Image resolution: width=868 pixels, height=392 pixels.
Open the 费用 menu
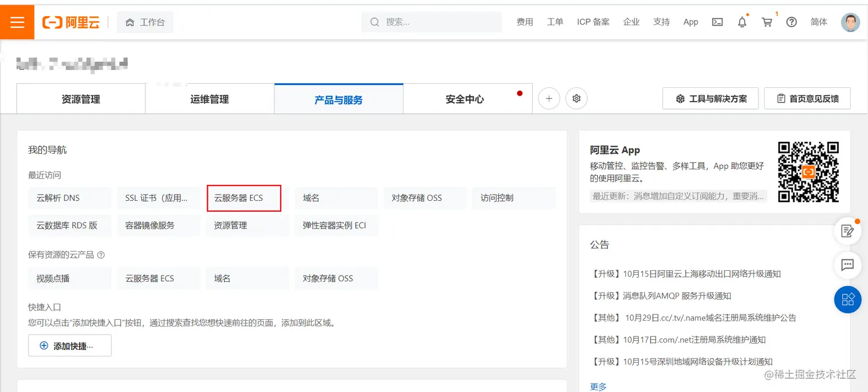(525, 22)
